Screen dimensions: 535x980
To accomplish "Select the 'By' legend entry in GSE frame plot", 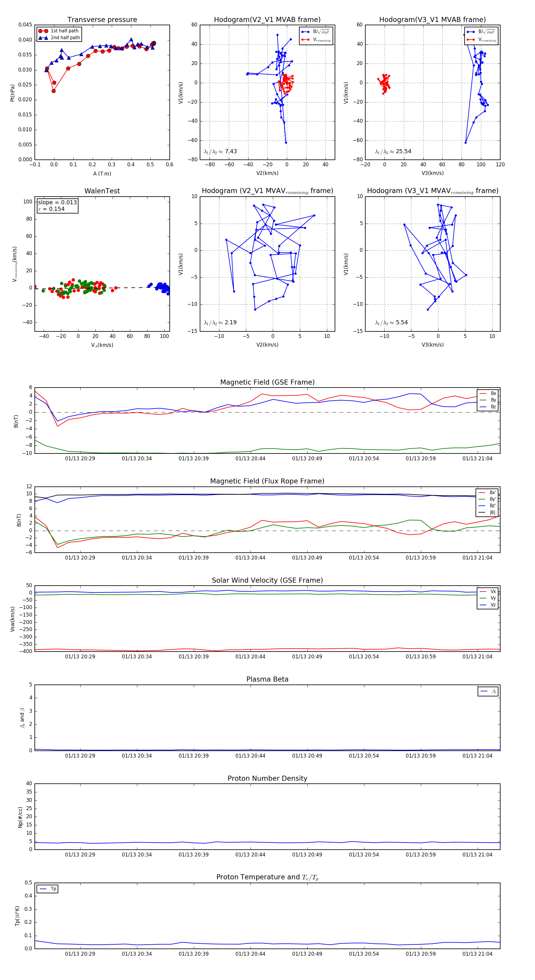I will coord(488,400).
